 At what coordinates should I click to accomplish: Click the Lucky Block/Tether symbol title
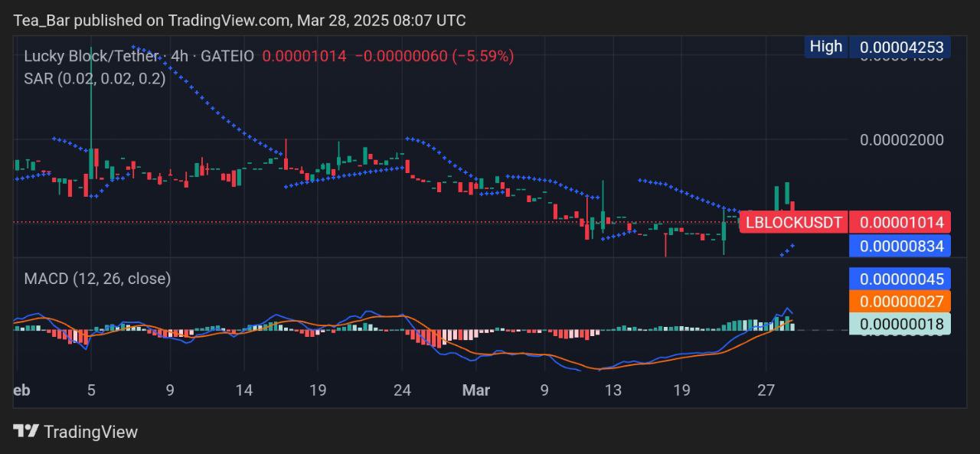click(92, 56)
